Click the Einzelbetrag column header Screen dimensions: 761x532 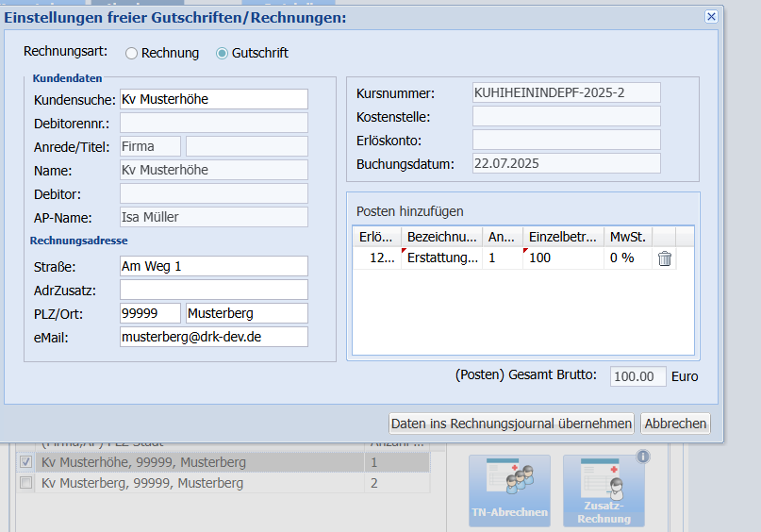(x=563, y=236)
